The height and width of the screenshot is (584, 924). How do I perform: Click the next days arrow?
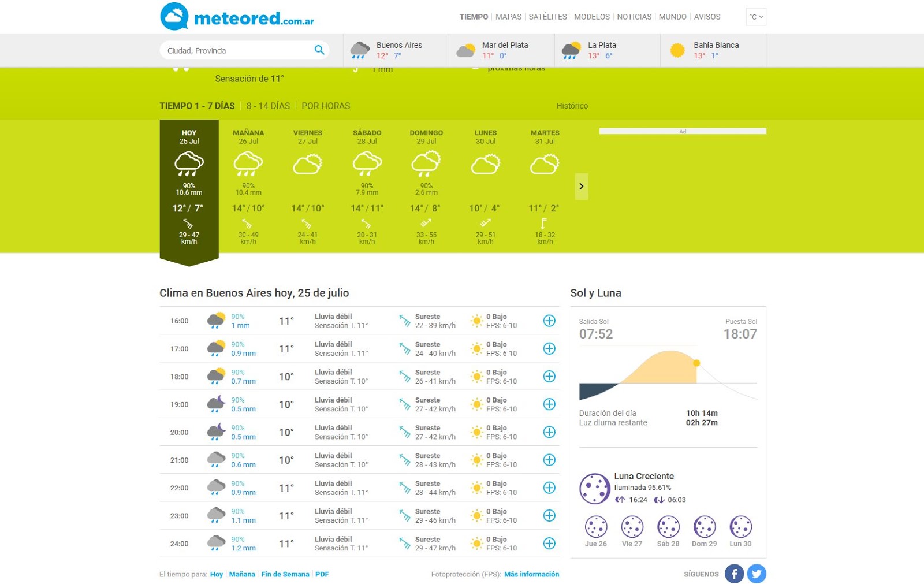582,187
